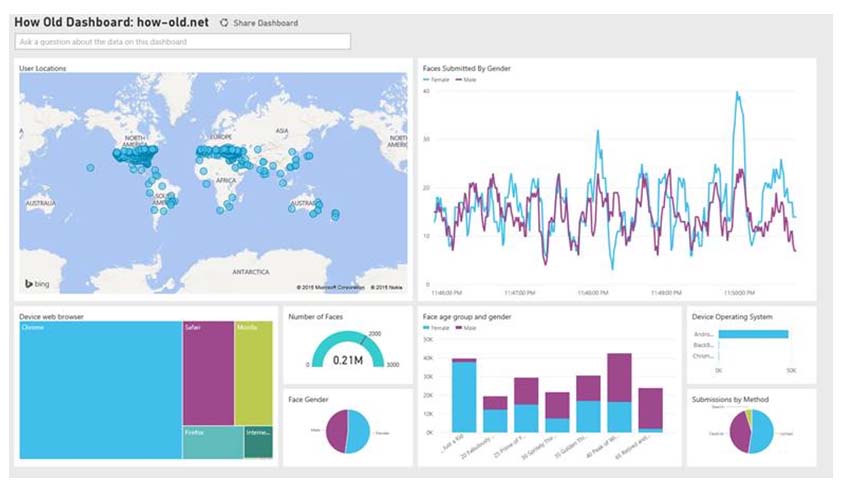The image size is (842, 494).
Task: Open the User Locations map tile title
Action: point(43,68)
